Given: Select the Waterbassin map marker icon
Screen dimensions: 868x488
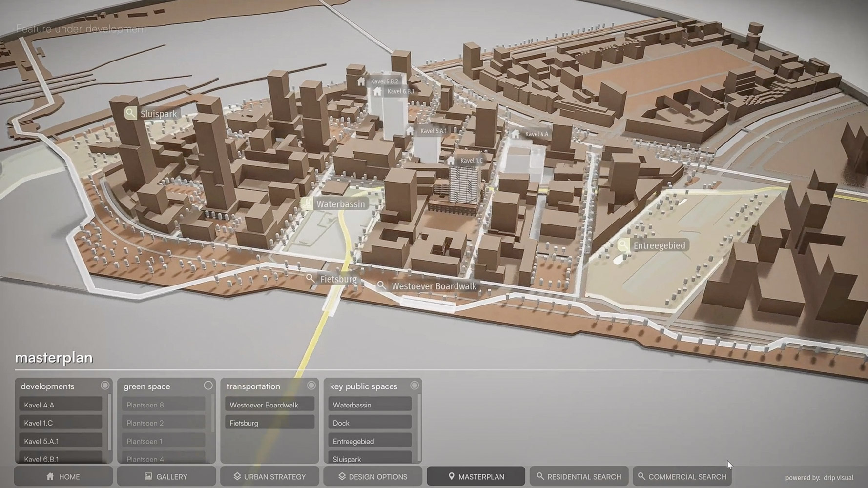Looking at the screenshot, I should pyautogui.click(x=307, y=203).
